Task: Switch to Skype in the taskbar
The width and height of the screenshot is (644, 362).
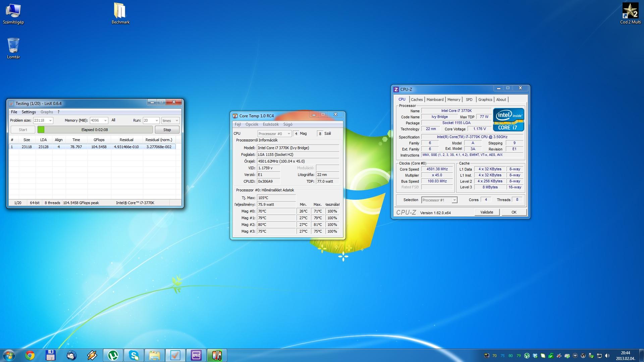Action: click(134, 355)
